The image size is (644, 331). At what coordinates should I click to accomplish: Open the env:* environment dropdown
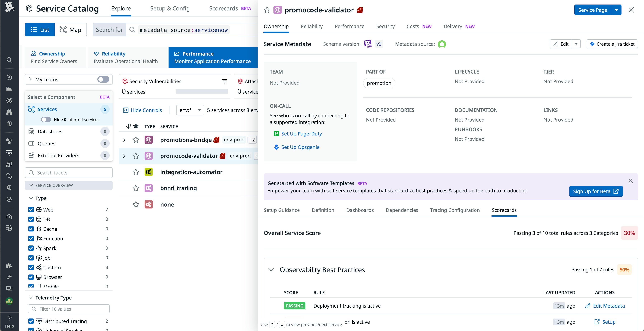tap(190, 110)
